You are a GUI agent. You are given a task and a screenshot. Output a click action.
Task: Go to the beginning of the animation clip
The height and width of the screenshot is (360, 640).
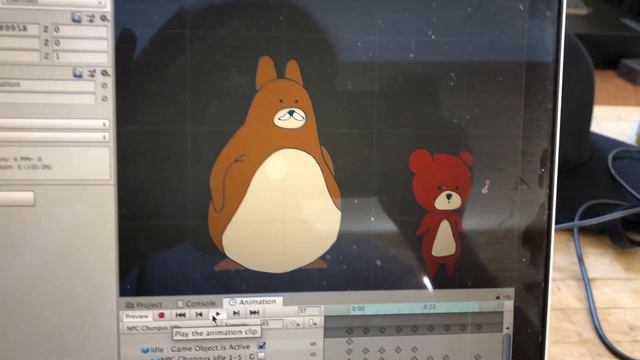click(x=180, y=314)
